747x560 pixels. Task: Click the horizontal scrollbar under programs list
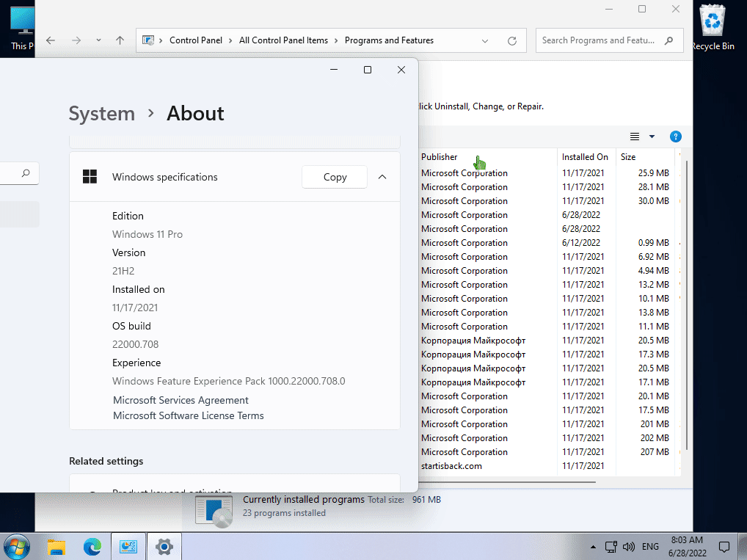(507, 482)
